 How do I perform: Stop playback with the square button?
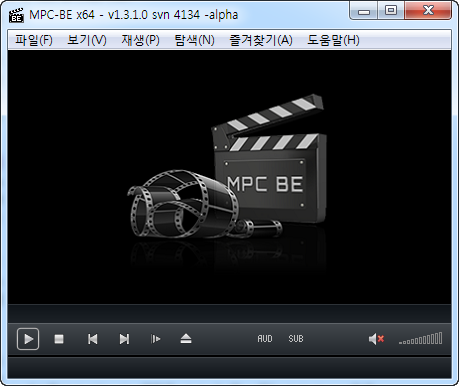pos(59,339)
